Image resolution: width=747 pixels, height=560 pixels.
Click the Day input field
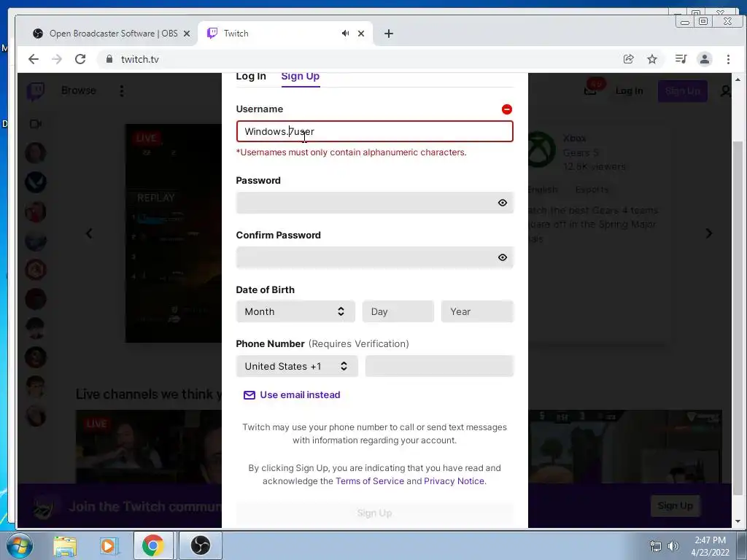tap(398, 311)
